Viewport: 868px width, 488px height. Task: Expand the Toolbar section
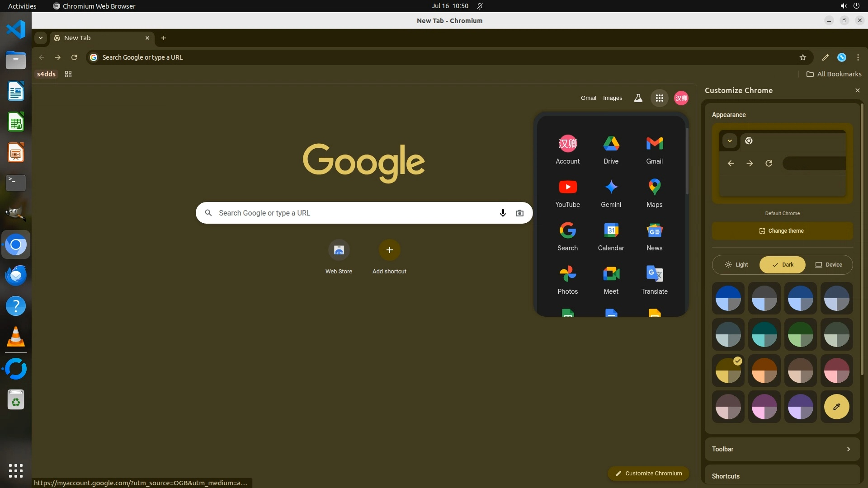[782, 449]
